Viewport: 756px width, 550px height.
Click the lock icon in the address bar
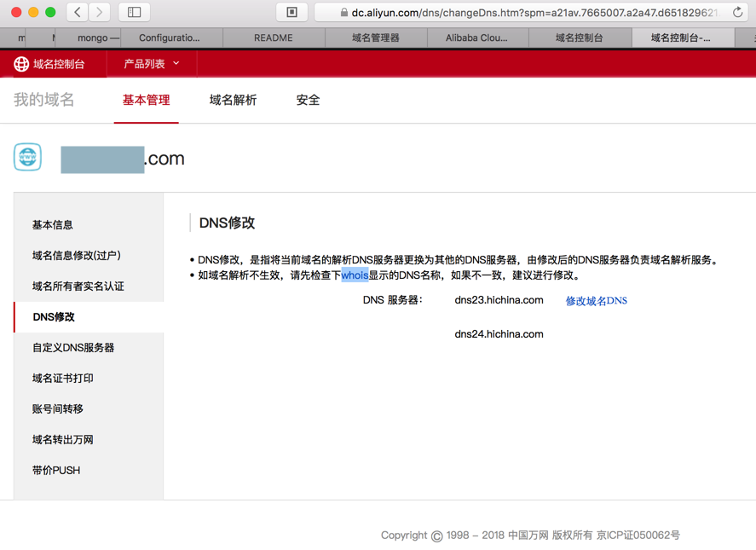(343, 13)
